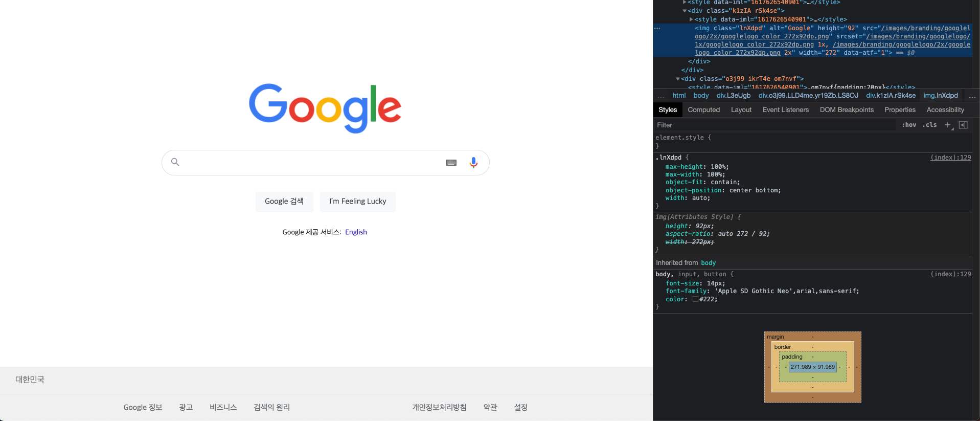The height and width of the screenshot is (421, 980).
Task: Open the 검색의 원리 footer link
Action: coord(272,408)
